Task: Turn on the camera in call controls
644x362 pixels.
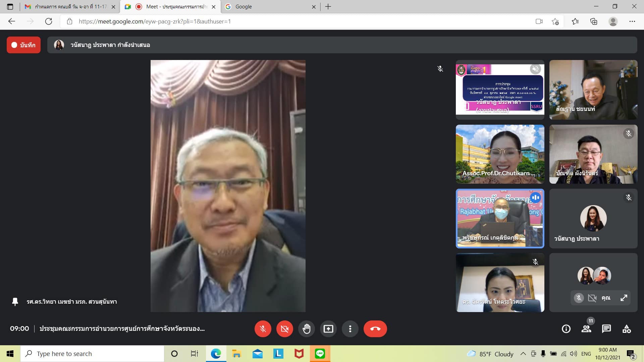Action: coord(284,329)
